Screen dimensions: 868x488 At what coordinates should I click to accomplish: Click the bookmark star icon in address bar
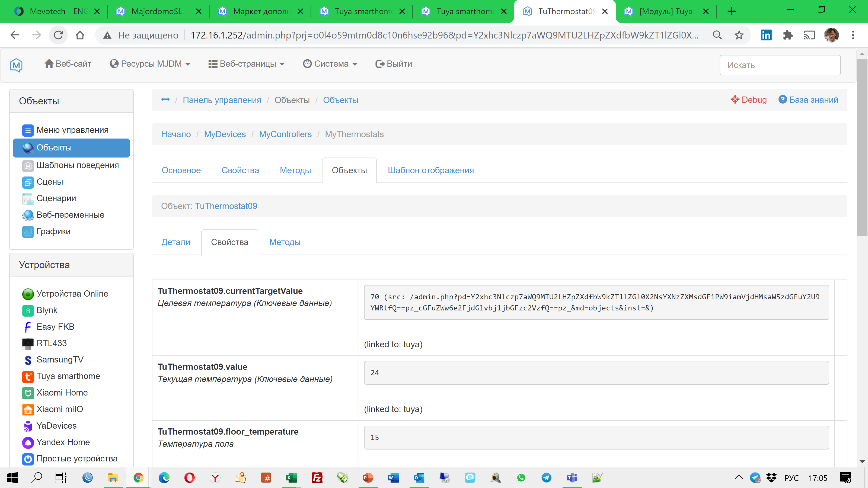739,35
